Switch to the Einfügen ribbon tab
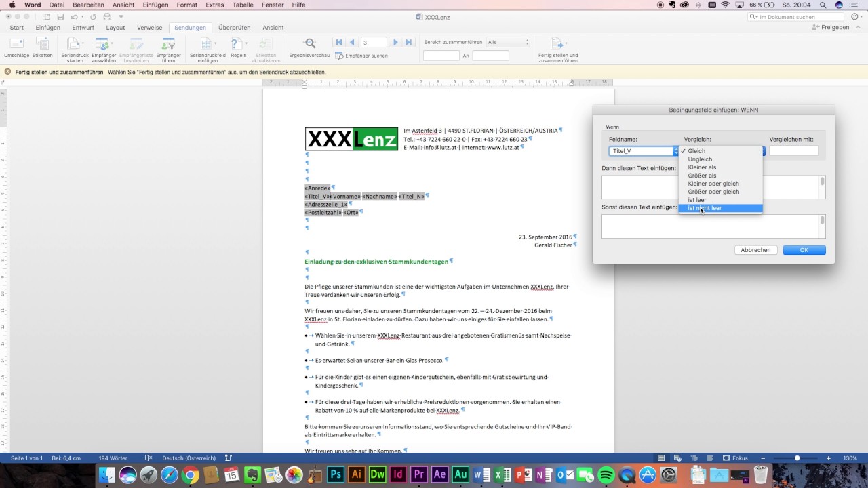 (48, 28)
